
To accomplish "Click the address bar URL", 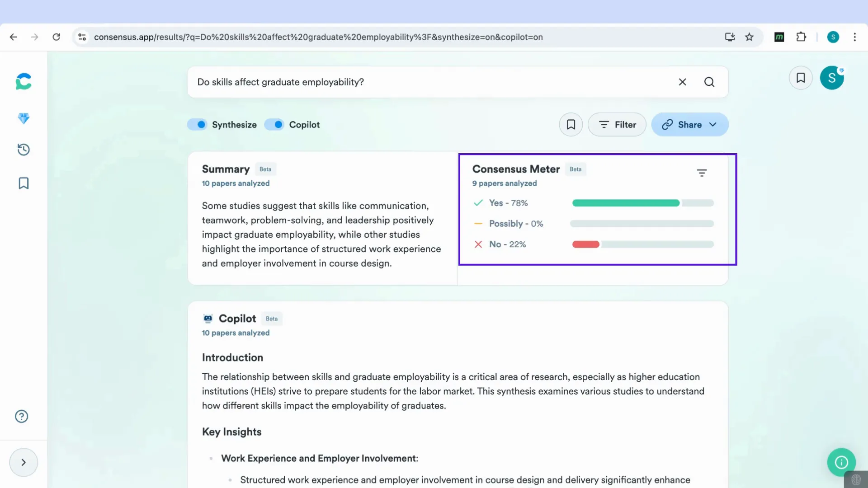I will [318, 37].
